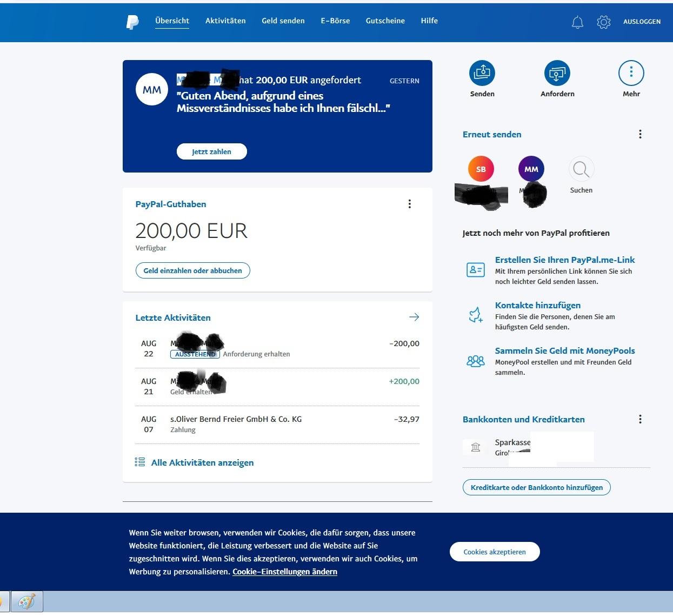Image resolution: width=673 pixels, height=616 pixels.
Task: Open the Geld senden tab
Action: pos(283,21)
